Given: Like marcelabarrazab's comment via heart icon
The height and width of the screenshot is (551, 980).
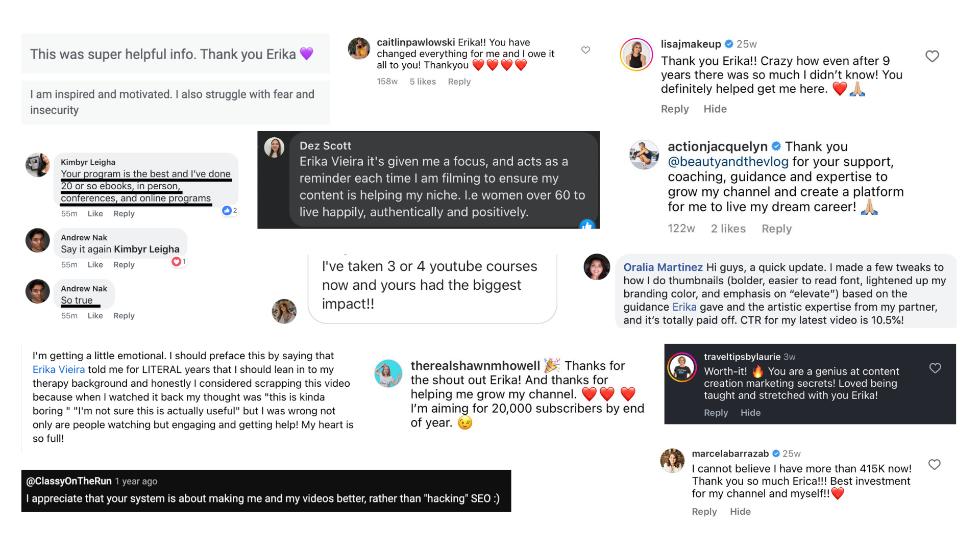Looking at the screenshot, I should (934, 465).
